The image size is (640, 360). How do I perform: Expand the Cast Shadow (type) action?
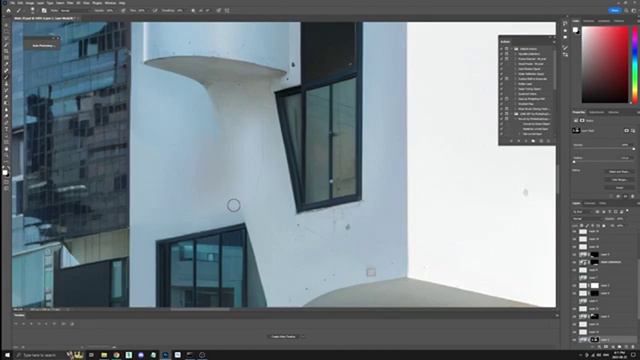pos(516,69)
